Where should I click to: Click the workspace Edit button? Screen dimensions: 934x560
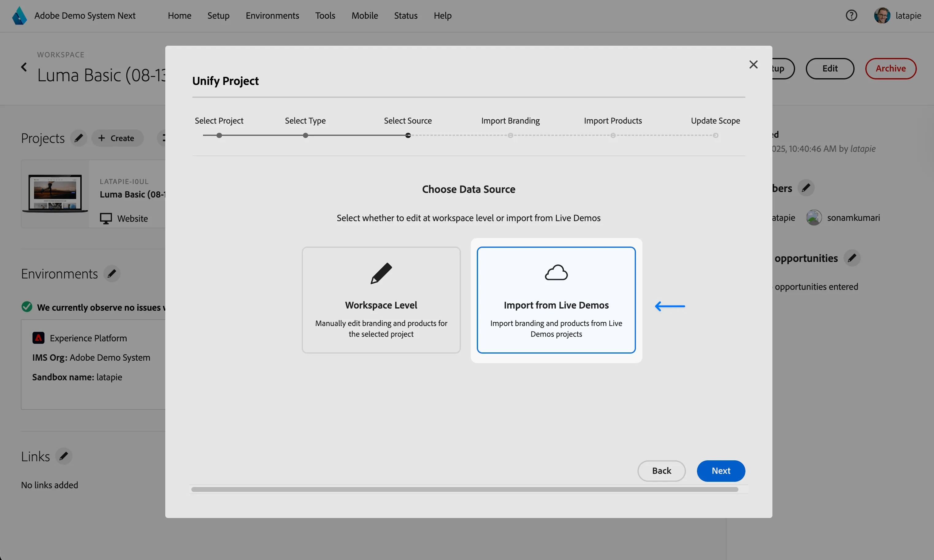point(830,68)
